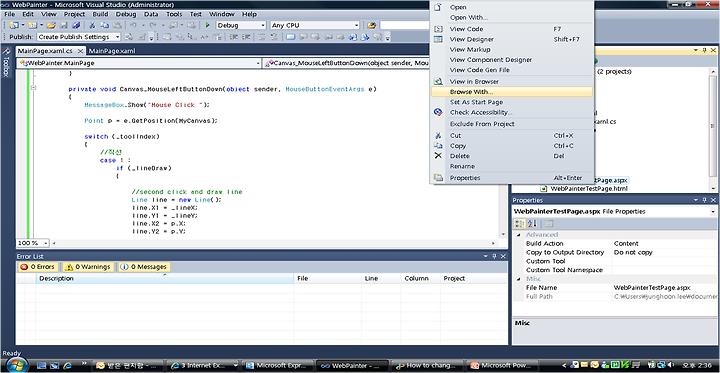Image resolution: width=720 pixels, height=373 pixels.
Task: Open the File menu
Action: 10,14
